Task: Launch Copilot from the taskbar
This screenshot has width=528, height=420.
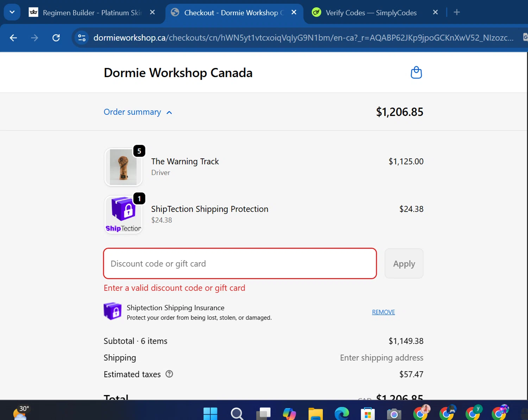Action: 289,414
